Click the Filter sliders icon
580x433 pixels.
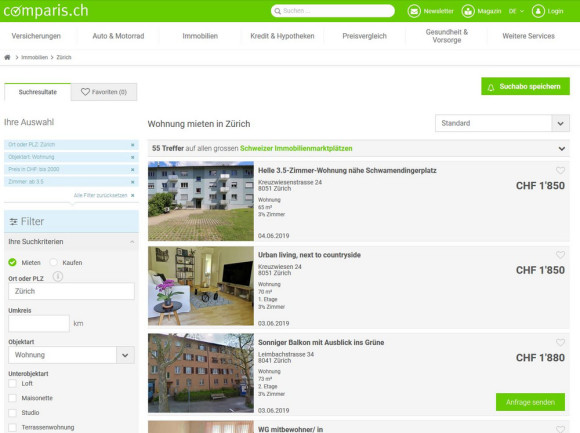tap(13, 221)
